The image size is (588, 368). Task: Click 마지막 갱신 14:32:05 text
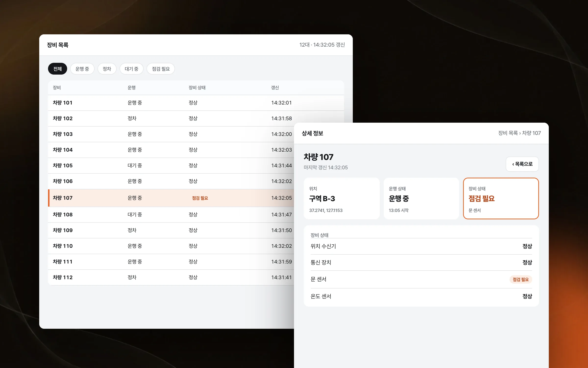point(326,168)
